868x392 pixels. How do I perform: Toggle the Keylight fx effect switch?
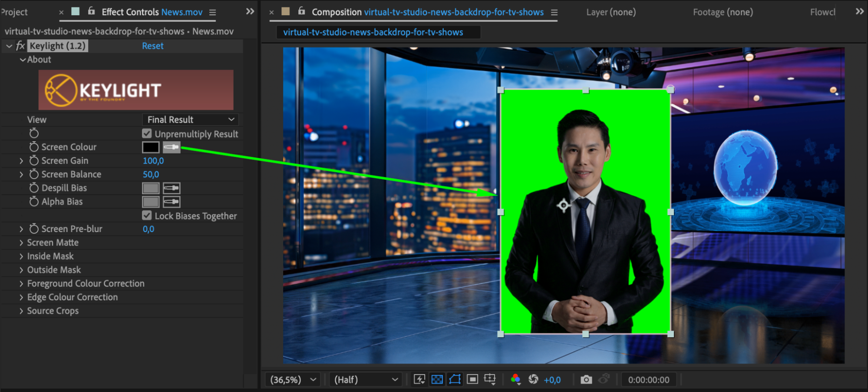pos(20,46)
